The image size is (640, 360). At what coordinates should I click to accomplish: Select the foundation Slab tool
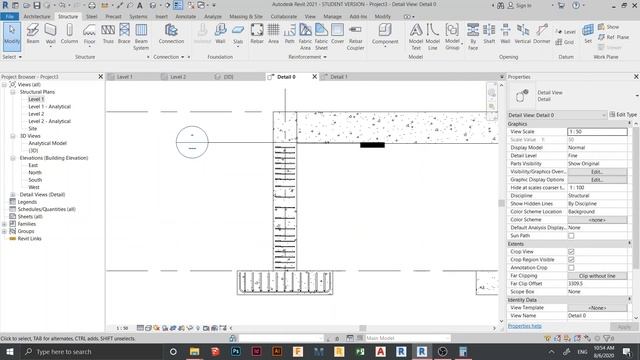pos(238,33)
